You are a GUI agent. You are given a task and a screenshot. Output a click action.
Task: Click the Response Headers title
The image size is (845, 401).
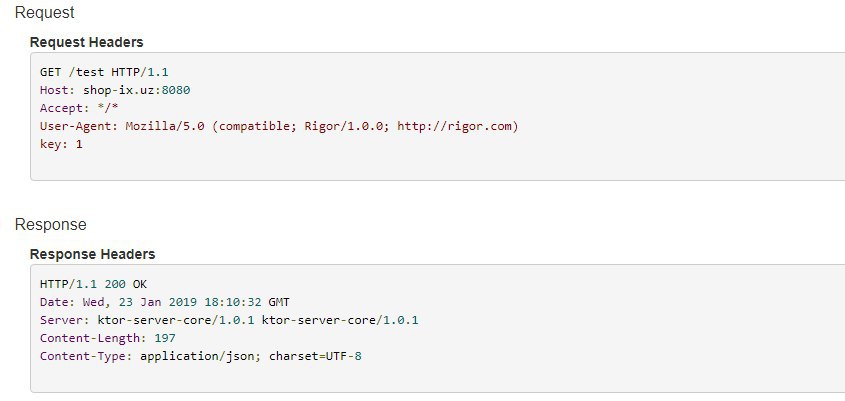tap(92, 254)
